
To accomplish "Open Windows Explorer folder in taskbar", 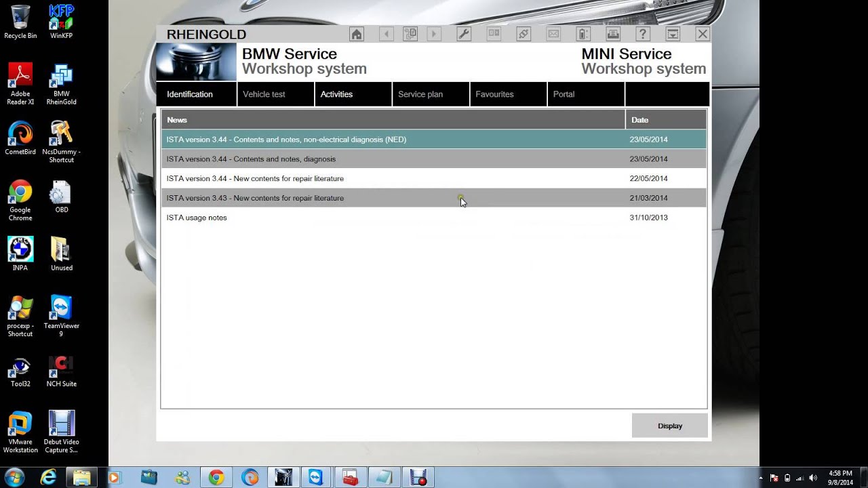I will point(82,478).
